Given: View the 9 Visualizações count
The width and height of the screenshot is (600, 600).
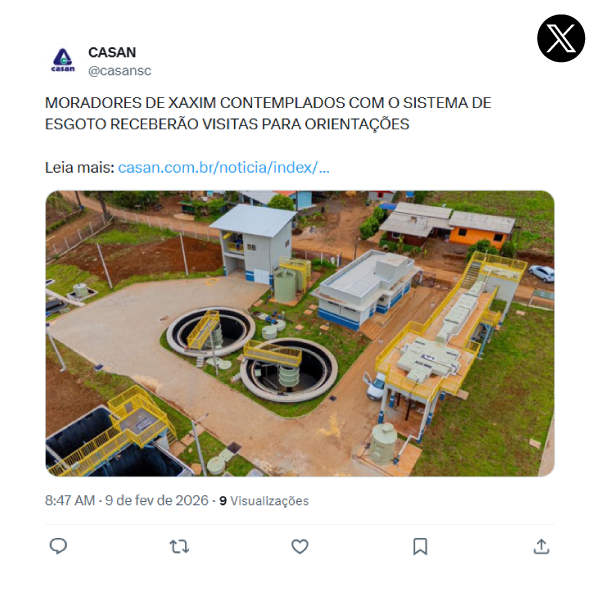Looking at the screenshot, I should click(264, 501).
